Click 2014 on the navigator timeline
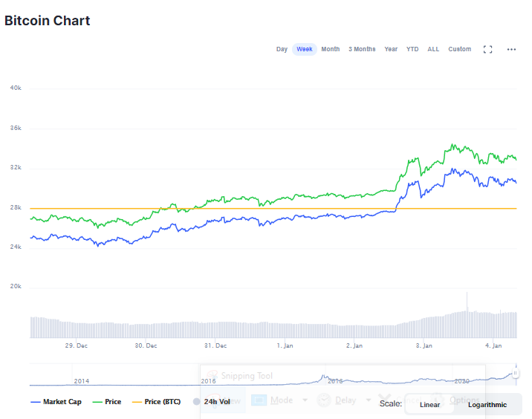This screenshot has height=419, width=532. tap(82, 381)
